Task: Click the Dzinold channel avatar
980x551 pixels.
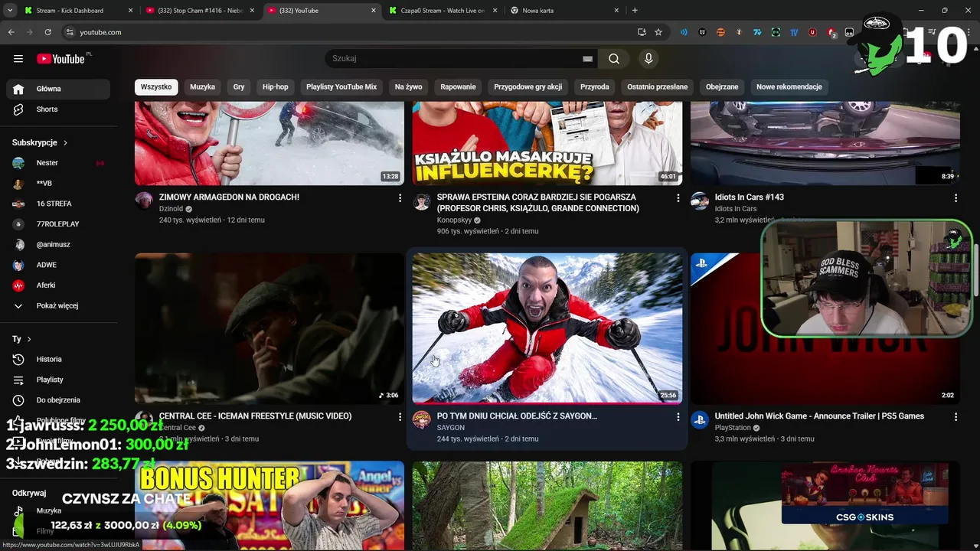Action: [144, 201]
